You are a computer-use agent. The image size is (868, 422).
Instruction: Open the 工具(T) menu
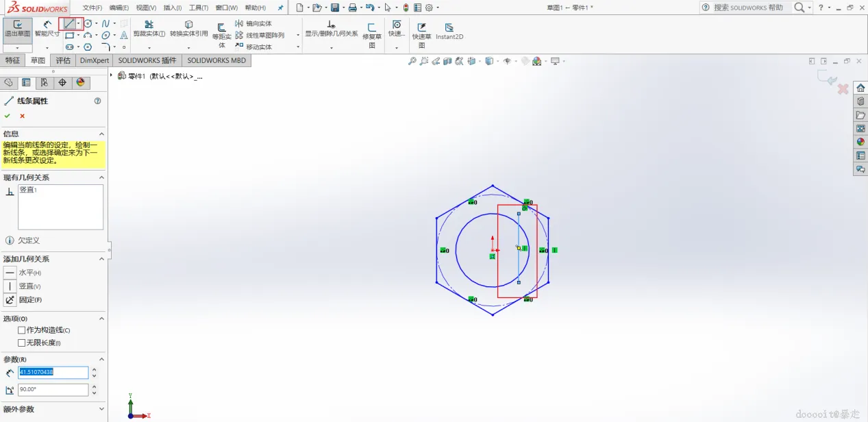point(199,8)
